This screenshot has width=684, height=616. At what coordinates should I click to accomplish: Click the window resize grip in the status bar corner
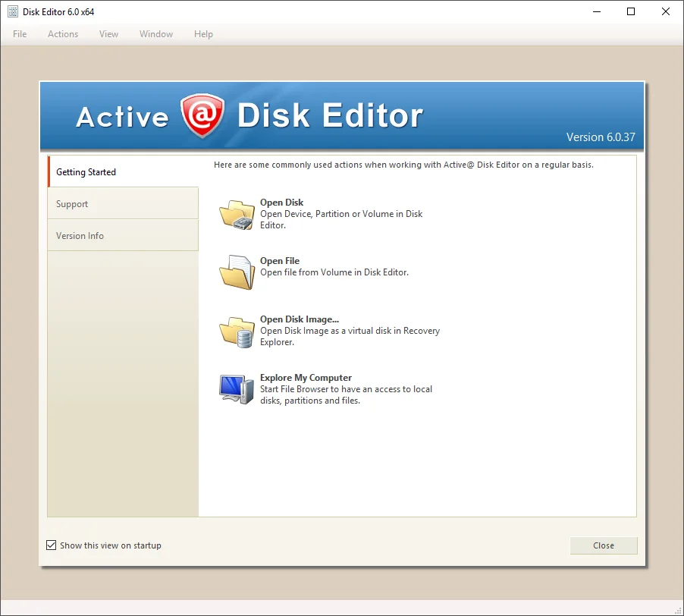679,611
